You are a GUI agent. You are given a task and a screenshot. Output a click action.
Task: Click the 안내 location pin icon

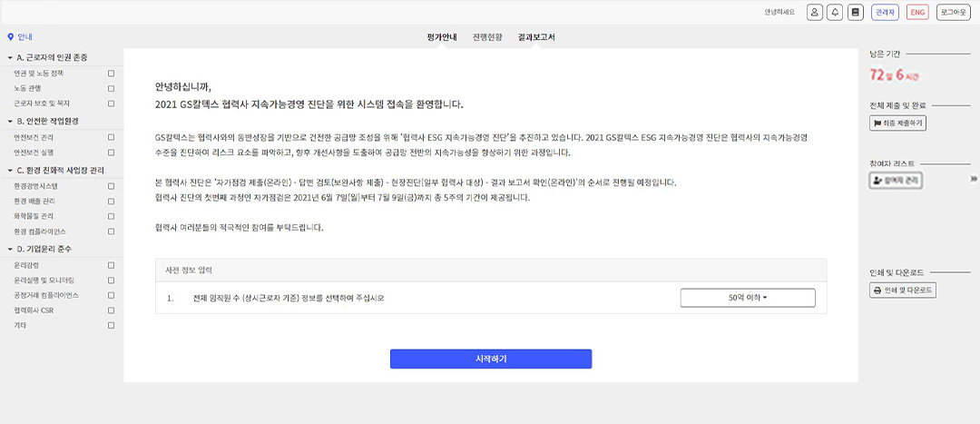[10, 37]
